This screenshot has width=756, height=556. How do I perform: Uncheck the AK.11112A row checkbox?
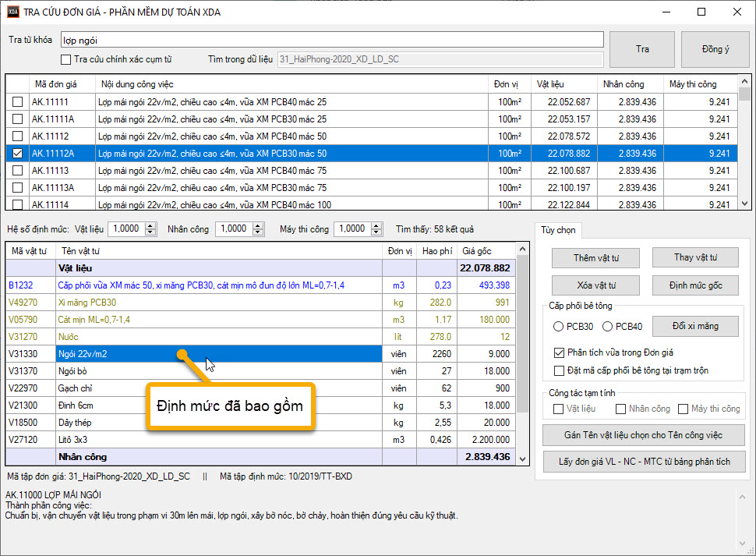coord(17,154)
